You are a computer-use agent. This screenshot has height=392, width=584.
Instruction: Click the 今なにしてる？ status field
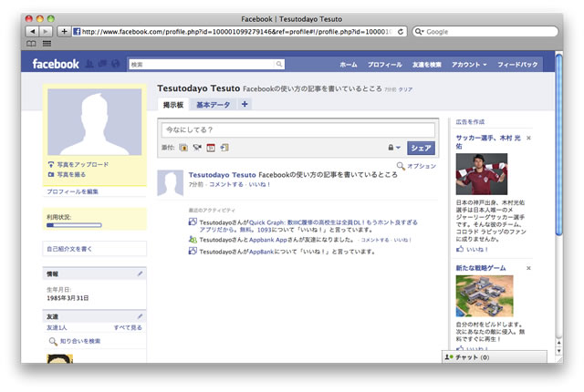(298, 129)
